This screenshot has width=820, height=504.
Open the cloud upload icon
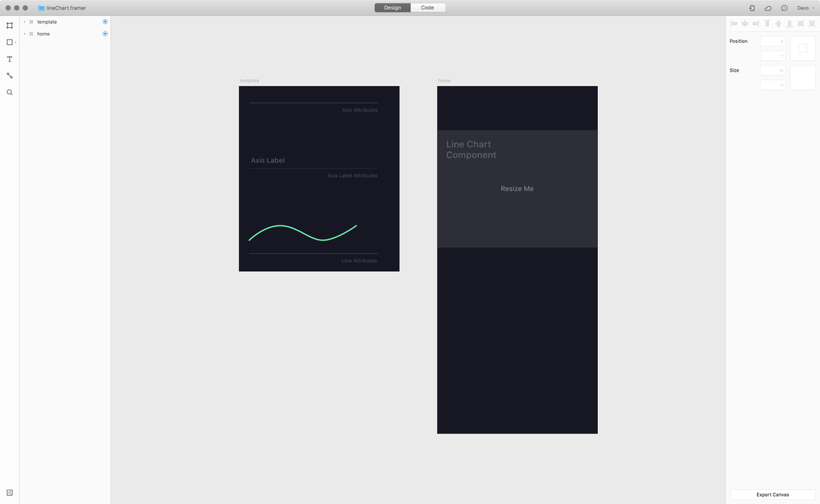click(x=768, y=8)
